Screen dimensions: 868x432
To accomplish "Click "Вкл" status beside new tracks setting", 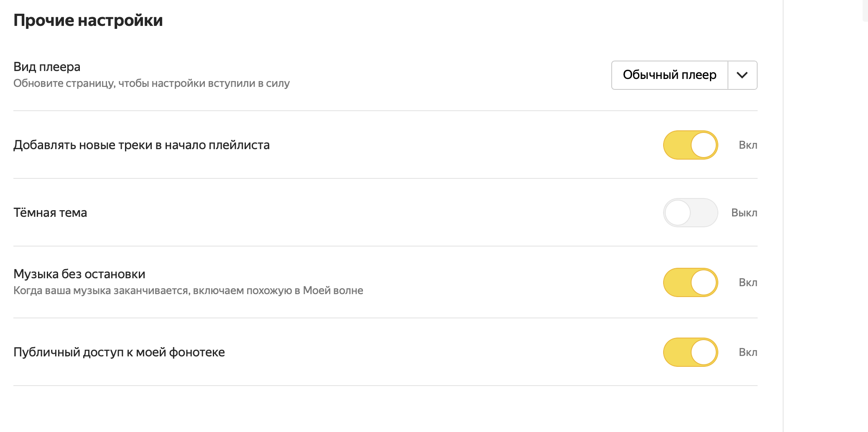I will (x=748, y=145).
